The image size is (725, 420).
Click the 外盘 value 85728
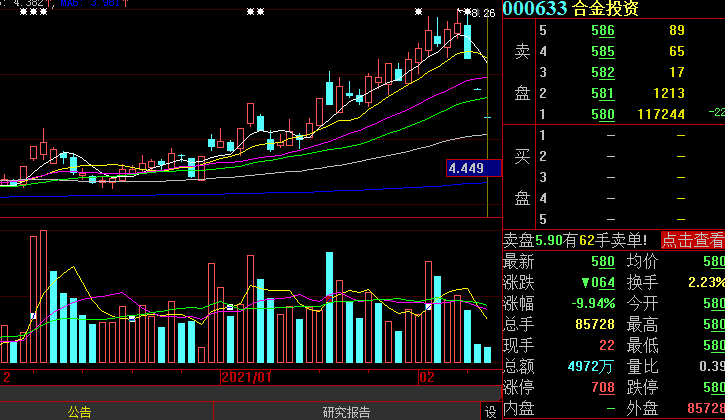click(x=706, y=408)
